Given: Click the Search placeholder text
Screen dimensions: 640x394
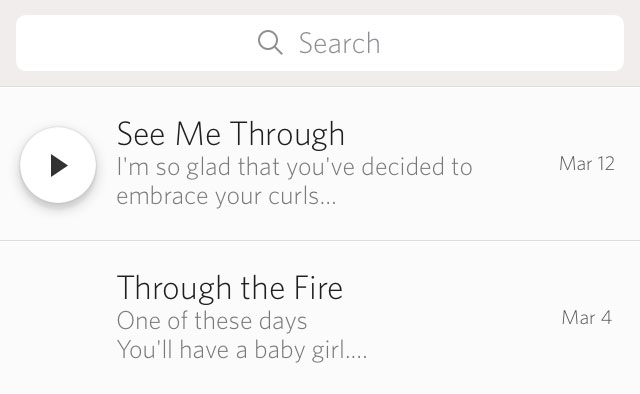Looking at the screenshot, I should [340, 43].
